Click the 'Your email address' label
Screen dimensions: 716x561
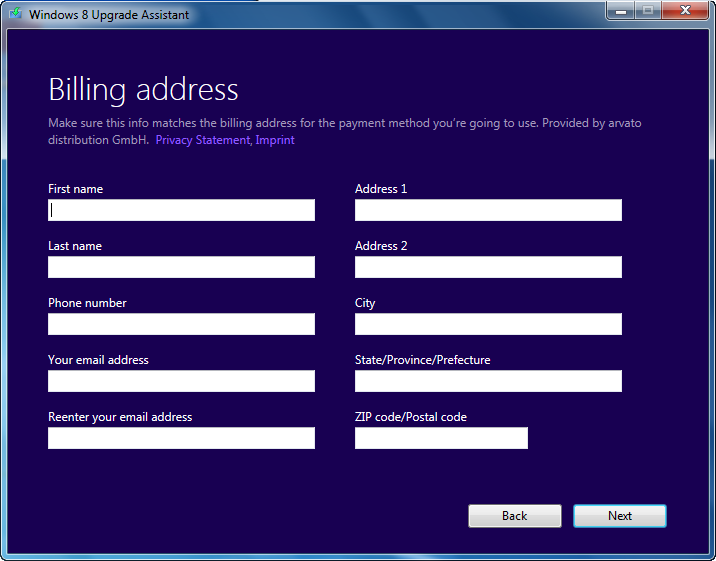coord(98,360)
